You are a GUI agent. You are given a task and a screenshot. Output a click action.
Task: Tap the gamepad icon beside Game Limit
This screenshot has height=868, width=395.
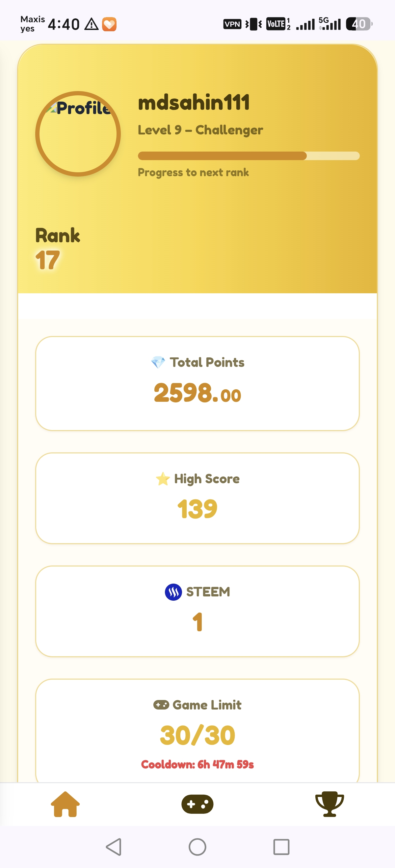(161, 705)
